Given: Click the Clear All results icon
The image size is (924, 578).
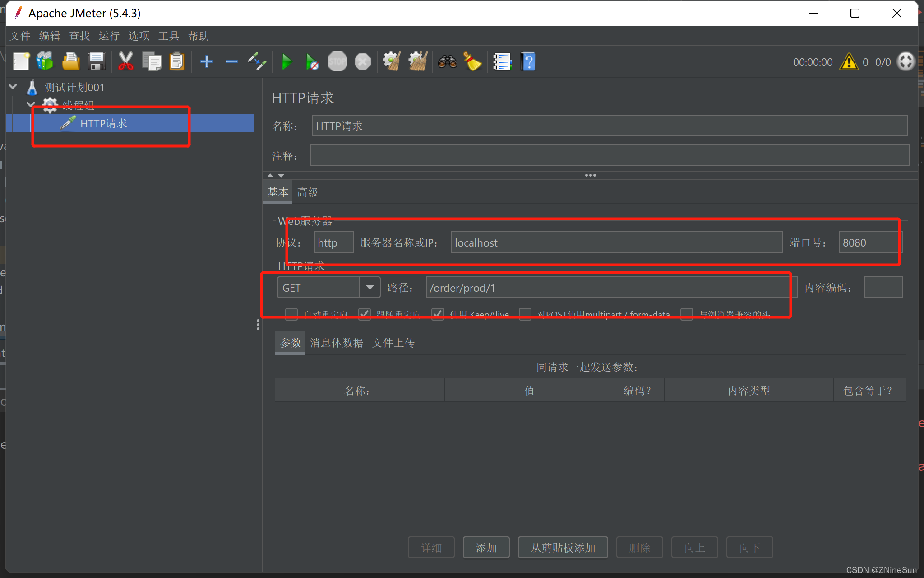Looking at the screenshot, I should 418,61.
